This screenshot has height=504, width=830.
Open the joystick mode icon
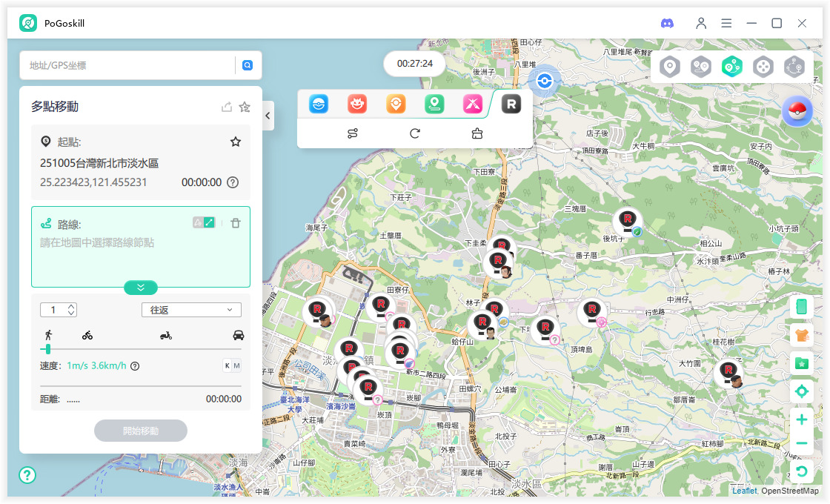pyautogui.click(x=763, y=67)
